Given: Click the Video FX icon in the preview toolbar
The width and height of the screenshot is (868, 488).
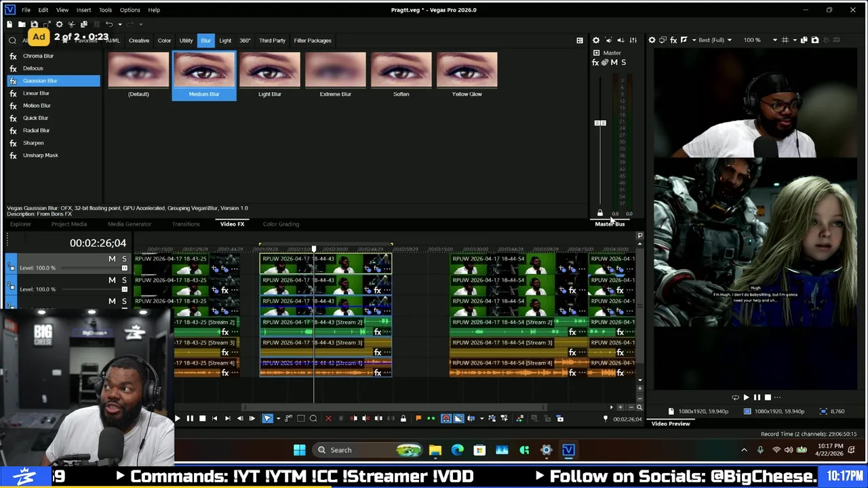Looking at the screenshot, I should [x=673, y=40].
